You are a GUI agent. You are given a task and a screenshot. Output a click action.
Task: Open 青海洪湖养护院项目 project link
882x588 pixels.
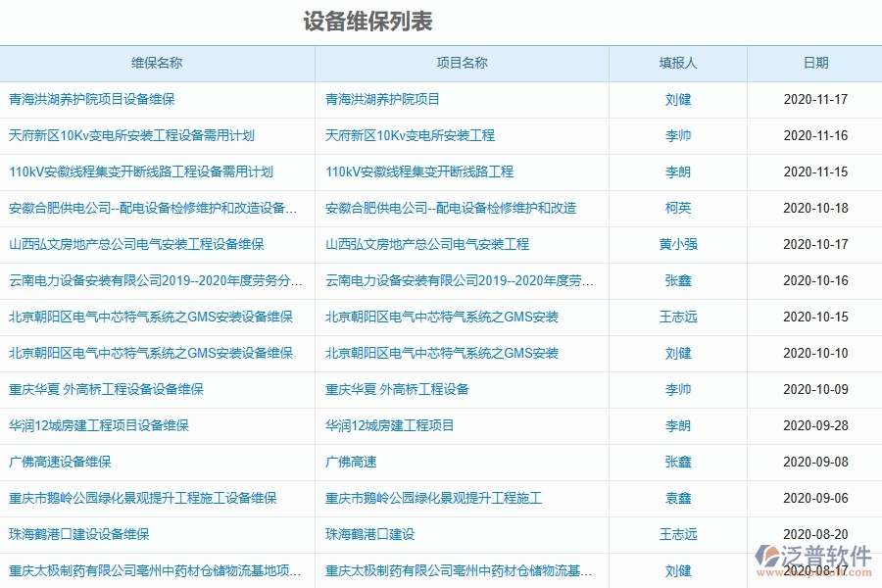(x=382, y=98)
